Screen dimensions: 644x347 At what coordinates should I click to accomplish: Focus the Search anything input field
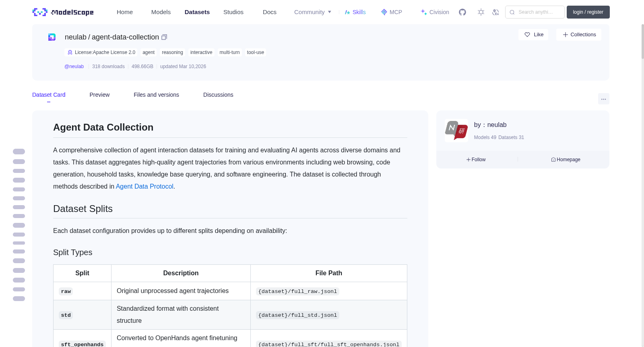(535, 12)
